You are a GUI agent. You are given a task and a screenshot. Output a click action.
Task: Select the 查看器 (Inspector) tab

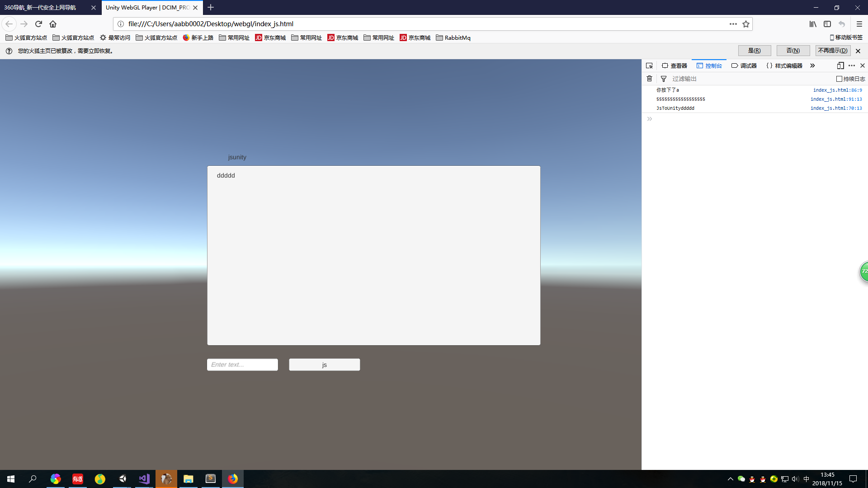(x=674, y=66)
